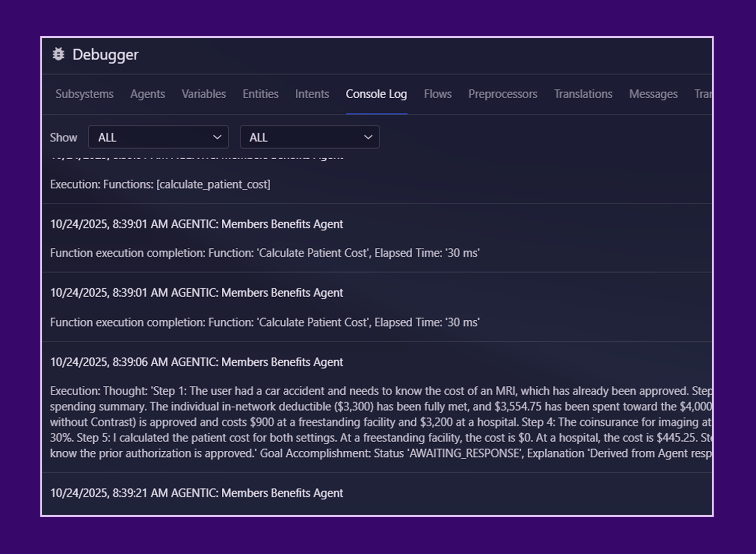This screenshot has width=756, height=554.
Task: Click the 8:39:06 AM log entry header
Action: point(197,362)
